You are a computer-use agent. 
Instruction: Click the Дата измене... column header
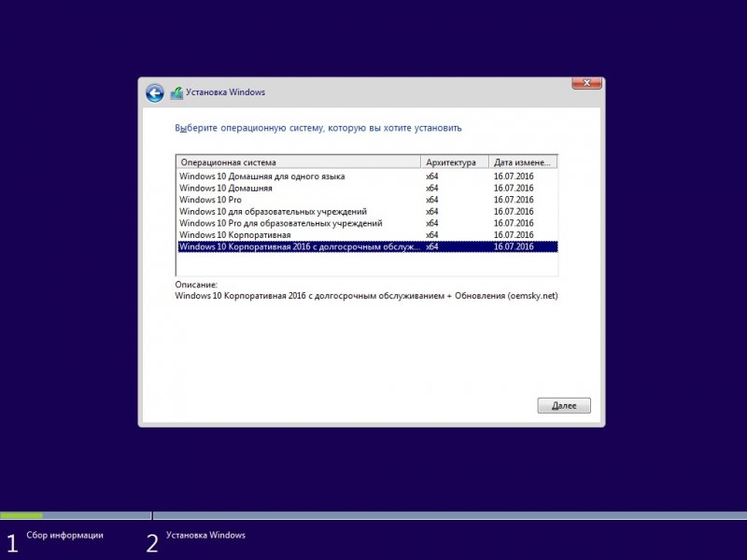523,161
